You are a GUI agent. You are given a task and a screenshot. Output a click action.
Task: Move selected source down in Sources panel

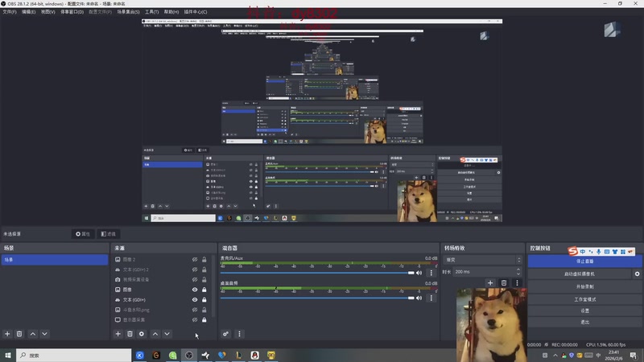[x=167, y=334]
